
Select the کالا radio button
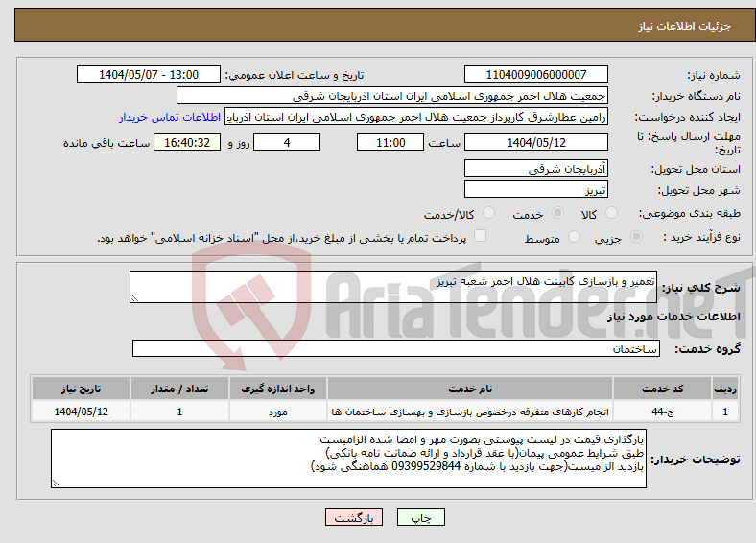point(611,213)
